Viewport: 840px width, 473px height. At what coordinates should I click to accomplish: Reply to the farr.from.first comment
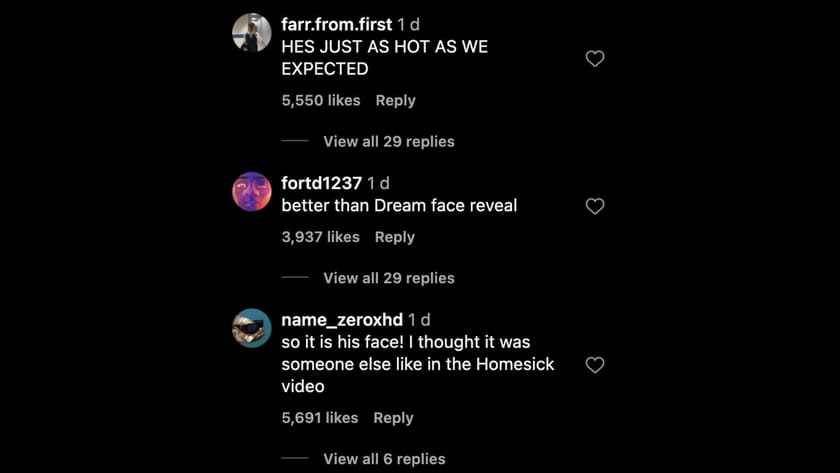[x=395, y=100]
